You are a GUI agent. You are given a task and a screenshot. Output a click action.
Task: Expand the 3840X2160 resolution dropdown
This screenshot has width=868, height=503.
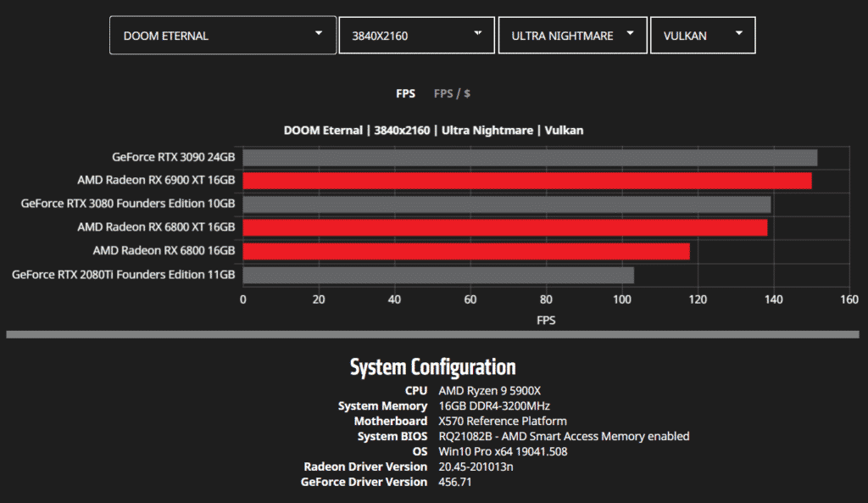click(407, 36)
